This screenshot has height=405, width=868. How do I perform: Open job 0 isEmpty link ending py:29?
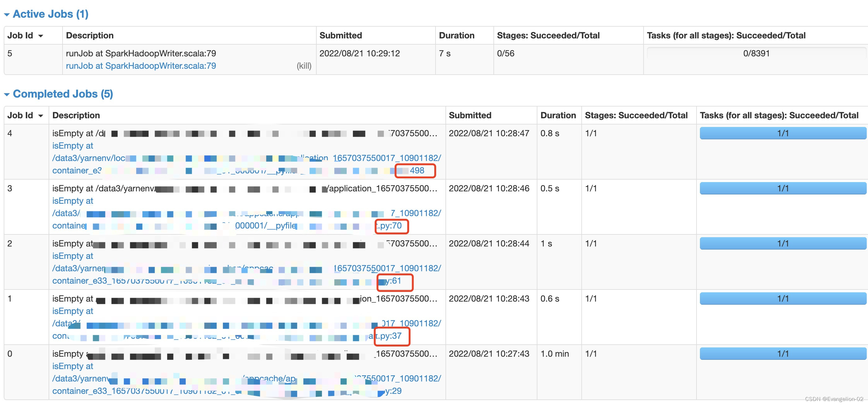(x=393, y=391)
